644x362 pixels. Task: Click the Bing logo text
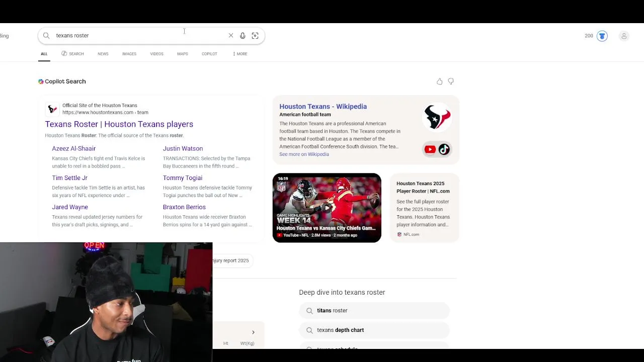(5, 36)
